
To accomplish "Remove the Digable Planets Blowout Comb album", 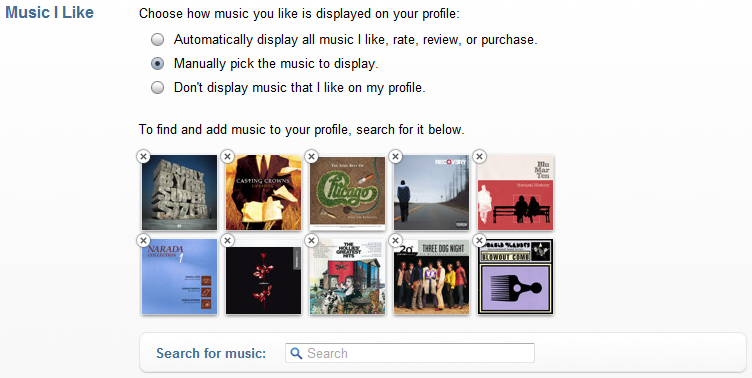I will (x=479, y=240).
